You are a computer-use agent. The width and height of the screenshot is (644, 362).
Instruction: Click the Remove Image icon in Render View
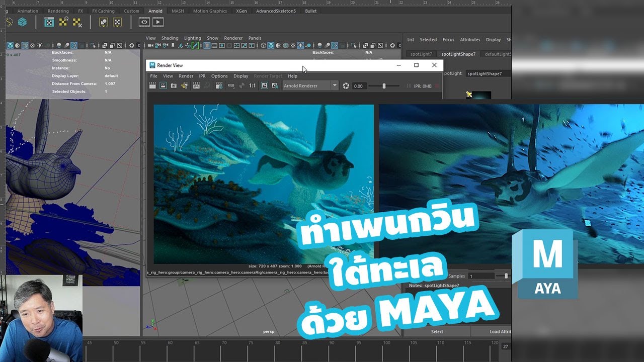pyautogui.click(x=275, y=85)
